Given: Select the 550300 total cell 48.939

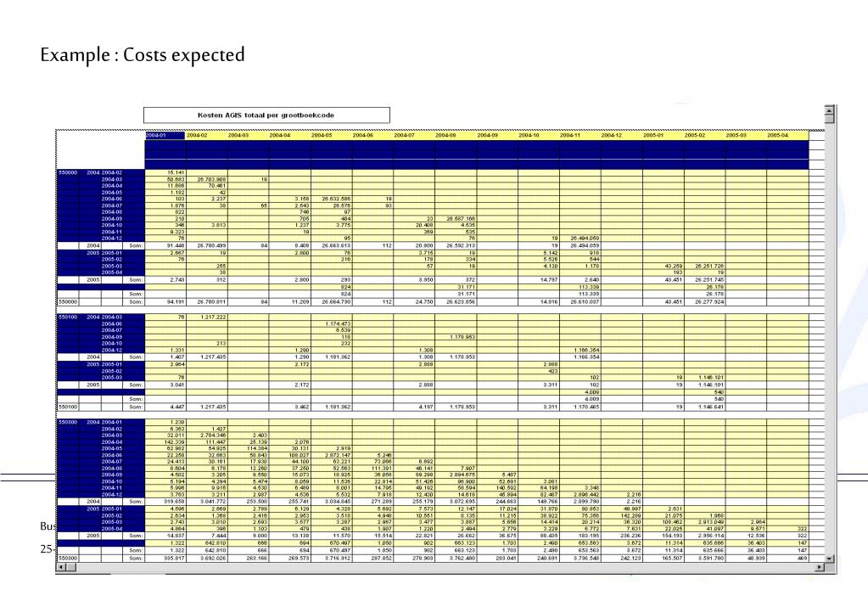Looking at the screenshot, I should pos(746,559).
